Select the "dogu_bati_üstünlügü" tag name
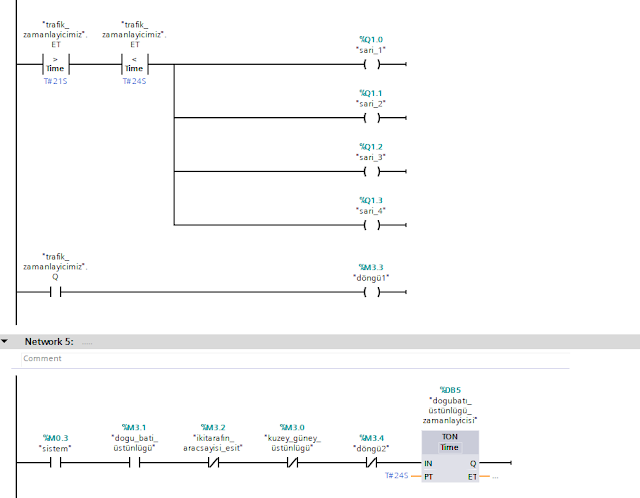The width and height of the screenshot is (640, 498). pos(134,443)
